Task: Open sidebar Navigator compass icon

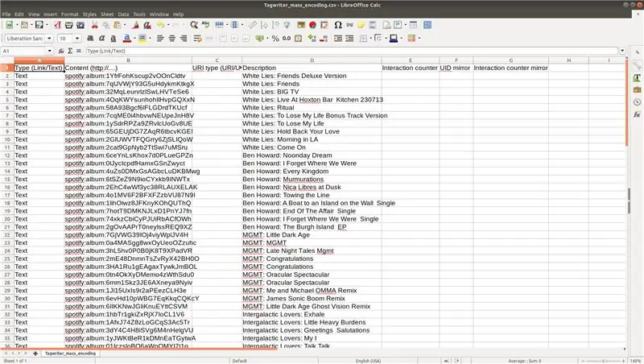Action: tap(637, 102)
